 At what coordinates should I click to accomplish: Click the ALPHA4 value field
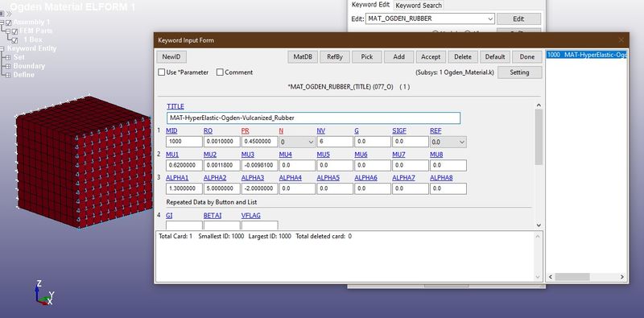pyautogui.click(x=297, y=188)
